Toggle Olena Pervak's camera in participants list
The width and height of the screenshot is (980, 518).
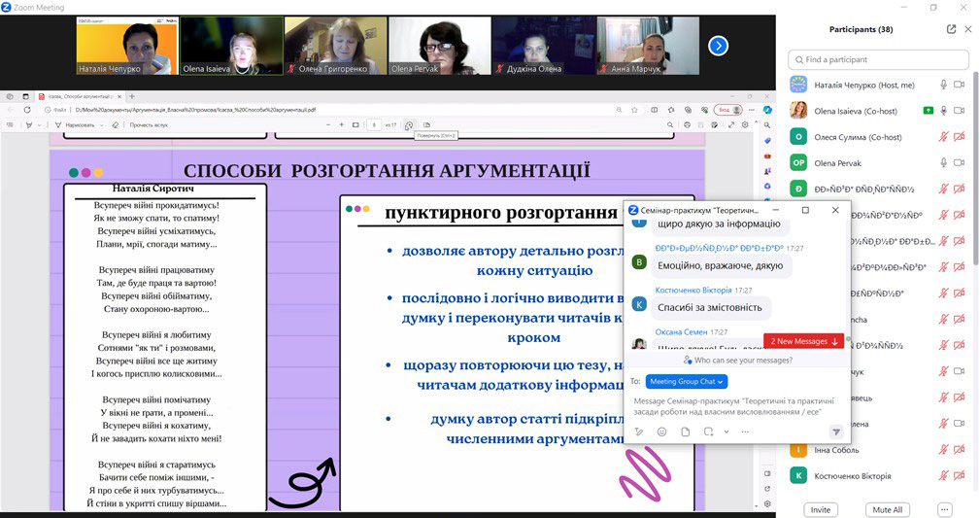point(960,162)
